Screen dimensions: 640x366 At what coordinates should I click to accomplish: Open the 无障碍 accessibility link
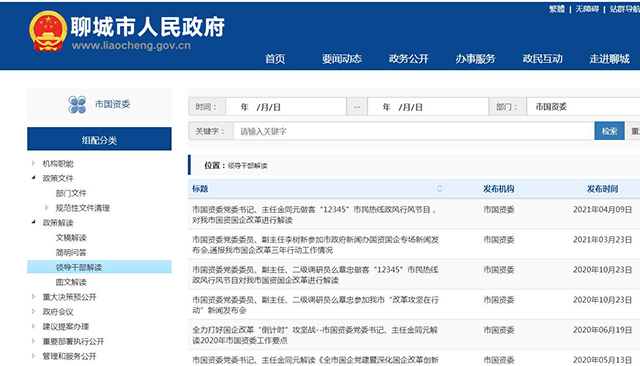[x=587, y=9]
